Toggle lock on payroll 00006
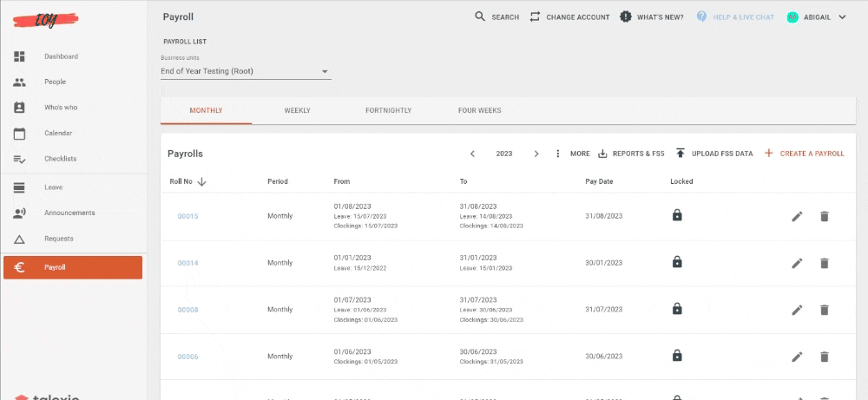This screenshot has height=400, width=868. tap(676, 356)
